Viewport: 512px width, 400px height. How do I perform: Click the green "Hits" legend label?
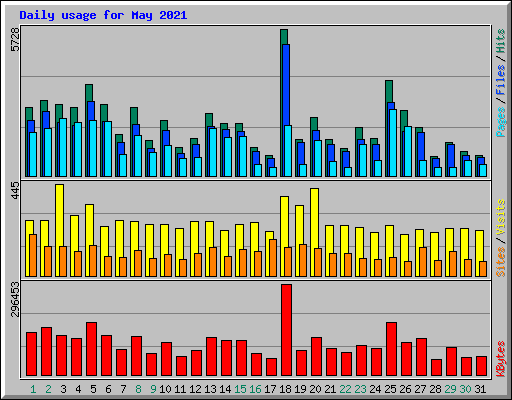tap(501, 41)
